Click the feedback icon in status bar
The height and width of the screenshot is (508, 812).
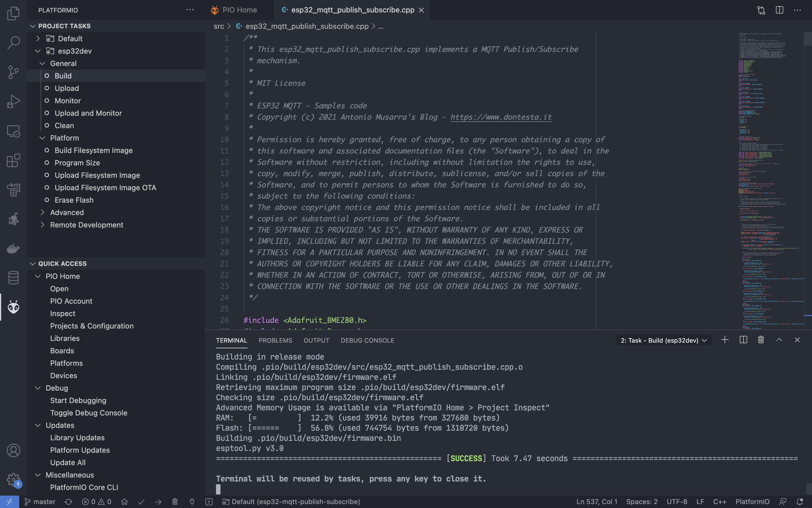[783, 502]
